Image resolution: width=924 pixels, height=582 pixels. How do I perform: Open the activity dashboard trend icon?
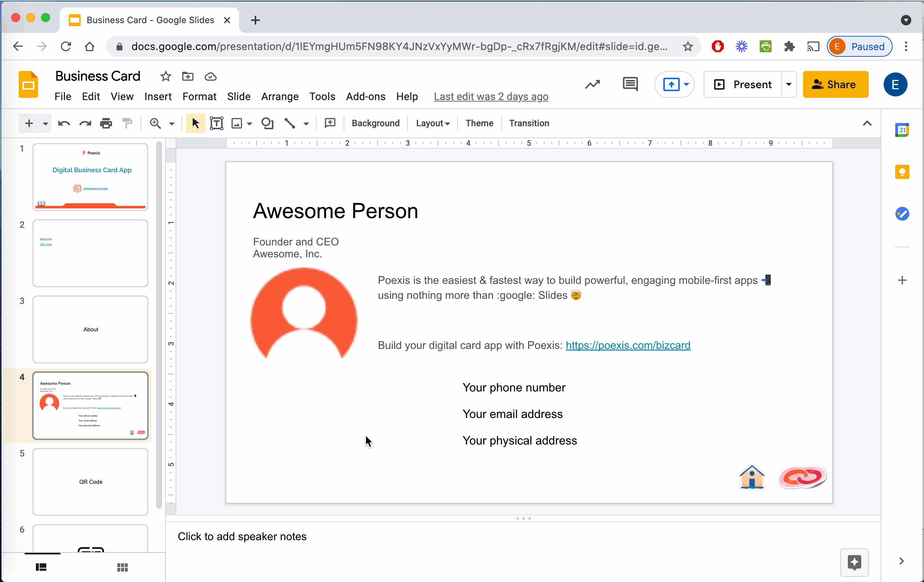pyautogui.click(x=592, y=84)
